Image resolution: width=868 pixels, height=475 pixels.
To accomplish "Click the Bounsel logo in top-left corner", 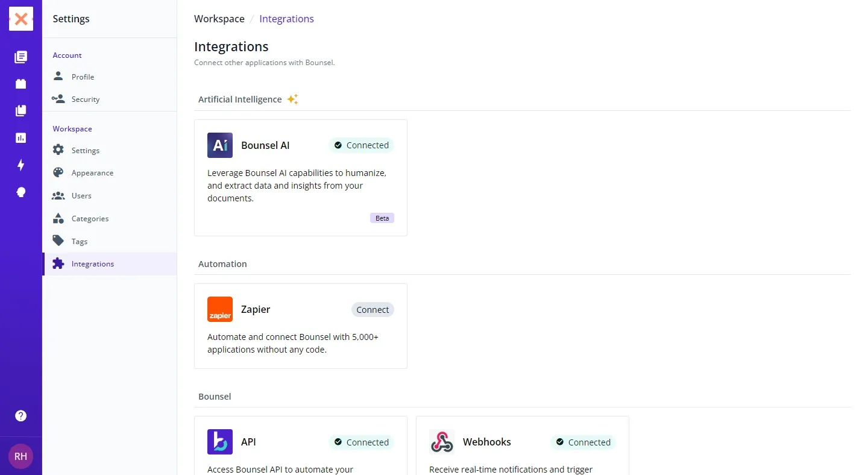I will [x=21, y=19].
